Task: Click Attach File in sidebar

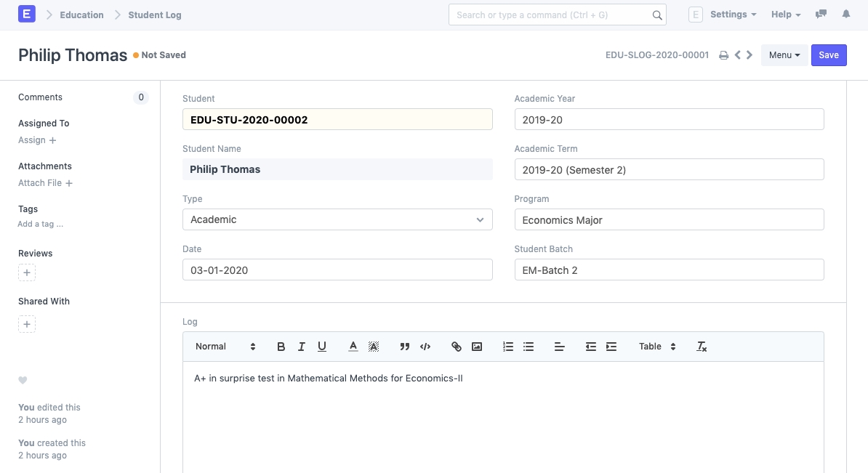Action: (x=45, y=183)
